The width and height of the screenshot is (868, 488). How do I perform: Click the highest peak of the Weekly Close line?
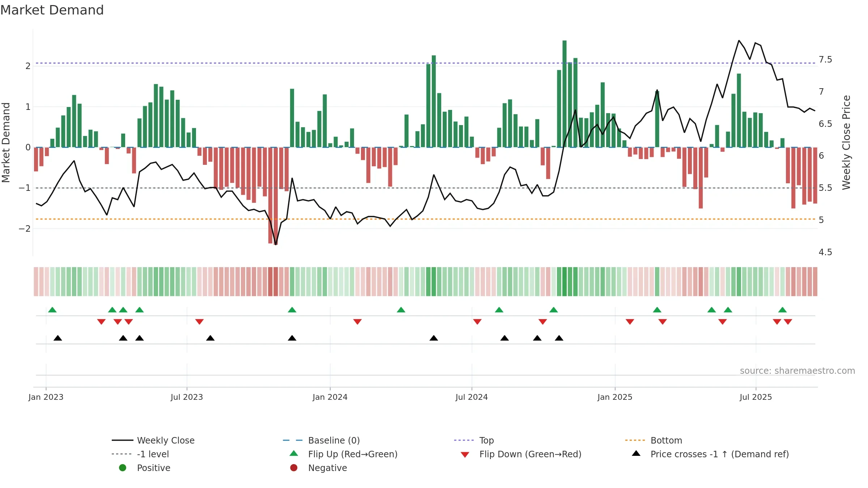point(739,40)
